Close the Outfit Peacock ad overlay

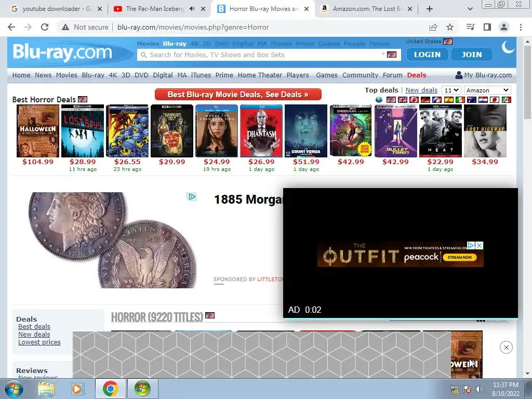click(x=479, y=245)
